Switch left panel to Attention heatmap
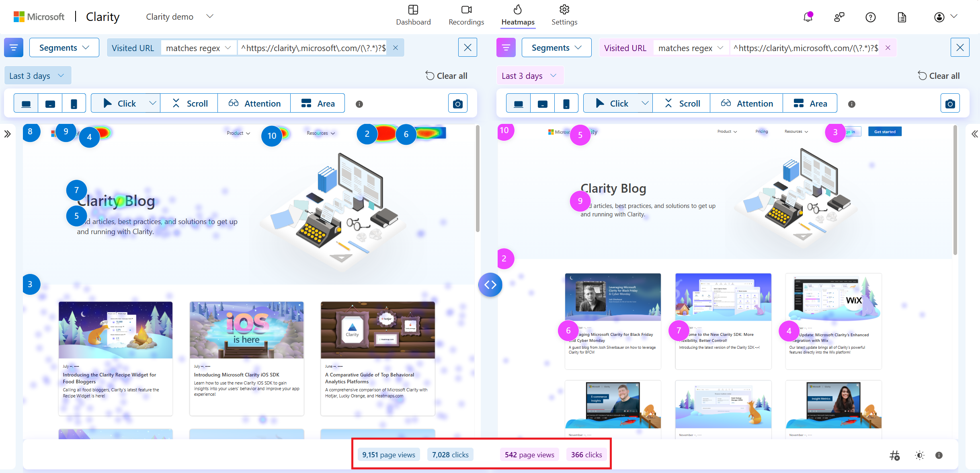The width and height of the screenshot is (980, 473). pos(254,103)
